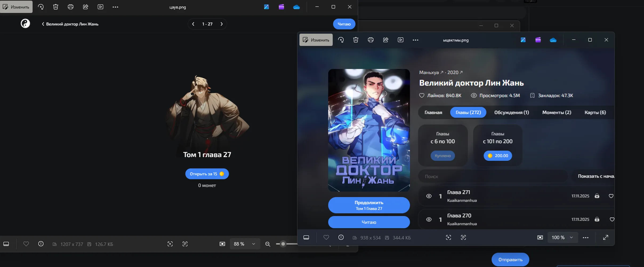
Task: Open OneDrive icon in ыцвкпмы.png toolbar
Action: [x=553, y=40]
